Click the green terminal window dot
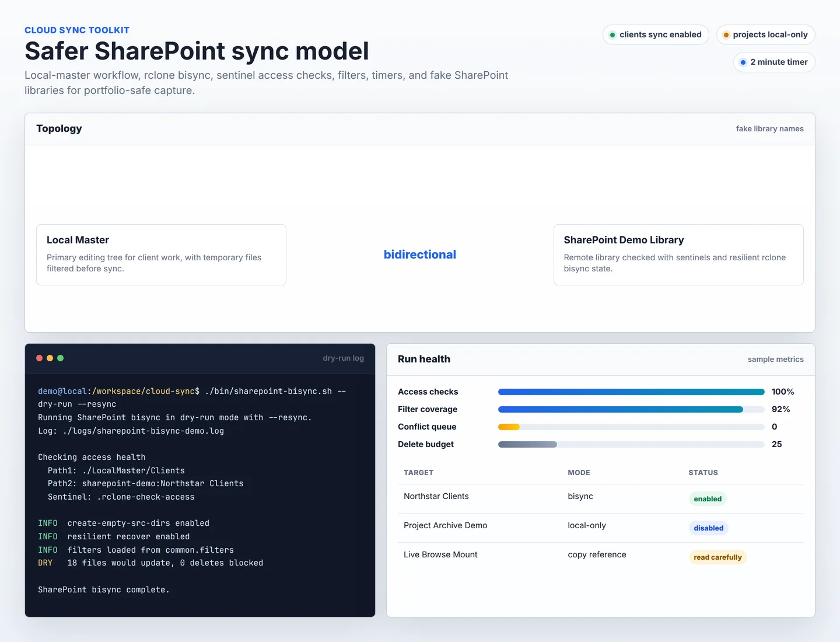 (x=61, y=358)
